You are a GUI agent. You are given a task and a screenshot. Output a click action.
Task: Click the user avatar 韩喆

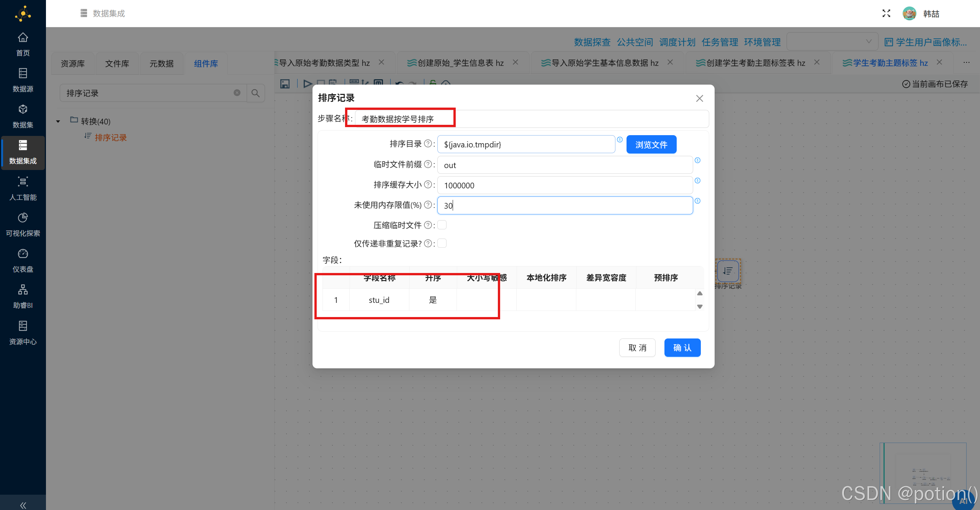click(x=910, y=13)
